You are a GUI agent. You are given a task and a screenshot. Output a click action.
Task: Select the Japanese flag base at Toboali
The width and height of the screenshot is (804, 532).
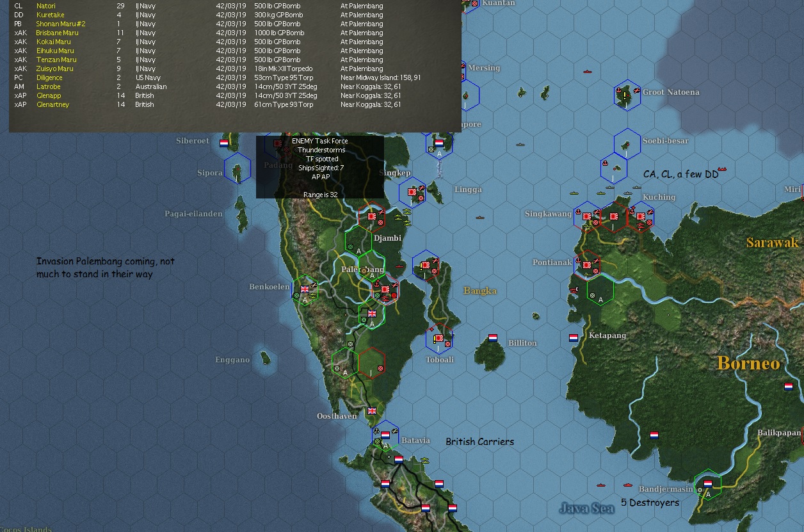tap(439, 338)
